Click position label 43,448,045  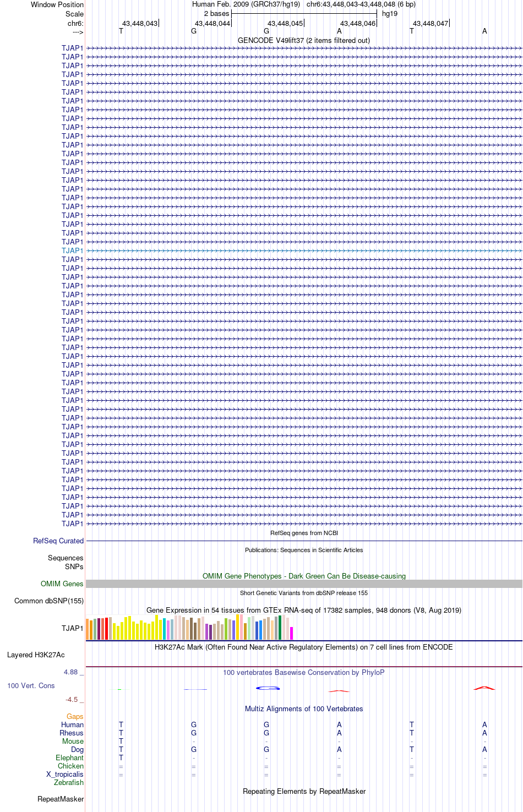point(285,24)
